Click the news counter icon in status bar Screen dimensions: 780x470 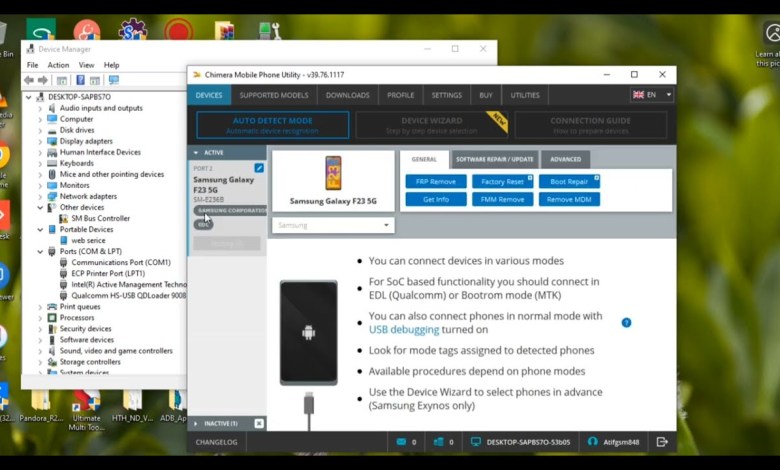click(x=439, y=441)
